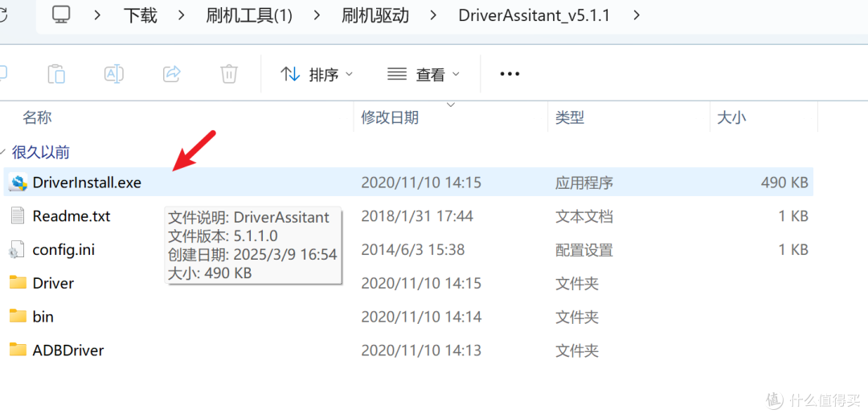The width and height of the screenshot is (868, 418).
Task: Click the bin folder icon
Action: tap(18, 317)
